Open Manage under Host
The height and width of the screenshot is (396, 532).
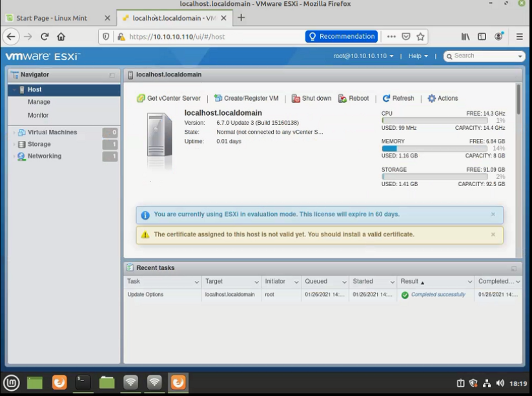tap(39, 102)
